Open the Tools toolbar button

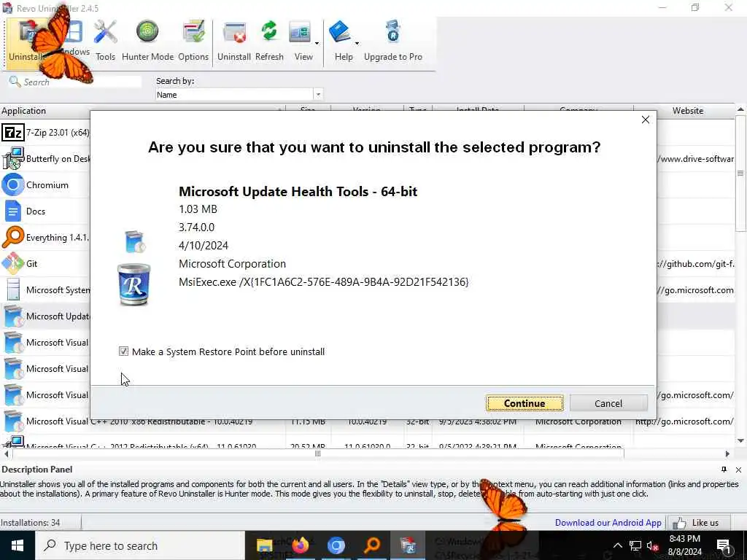coord(105,41)
